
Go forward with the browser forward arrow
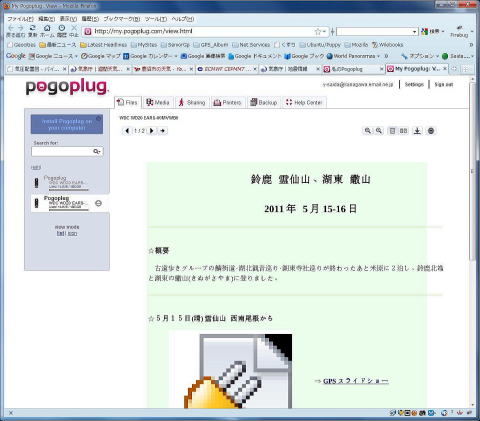click(x=21, y=28)
